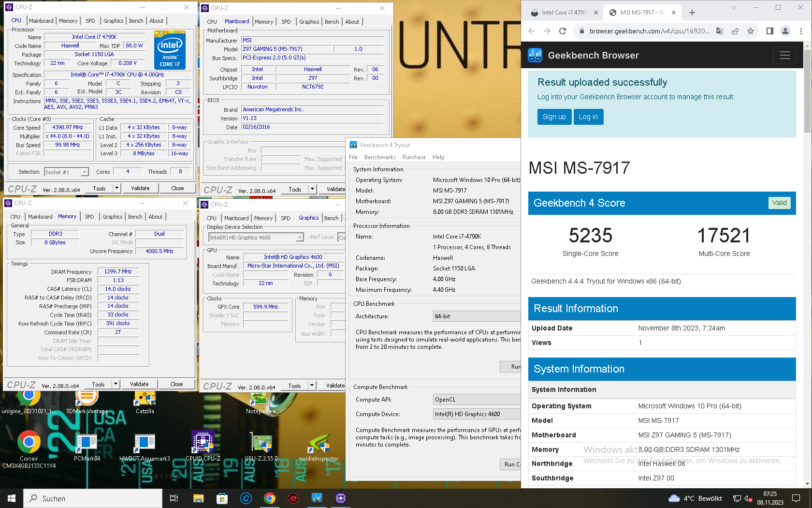Image resolution: width=812 pixels, height=508 pixels.
Task: Open the Windows Start menu
Action: [12, 498]
